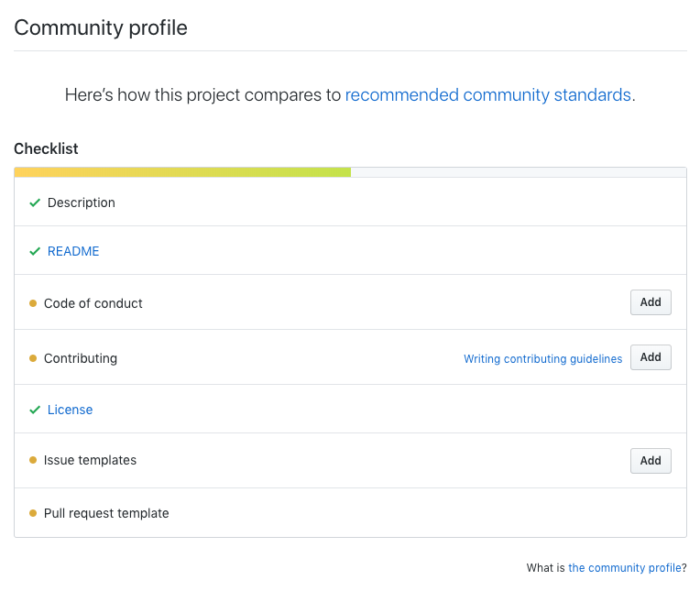This screenshot has width=700, height=591.
Task: Click the Checklist section heading
Action: (x=46, y=148)
